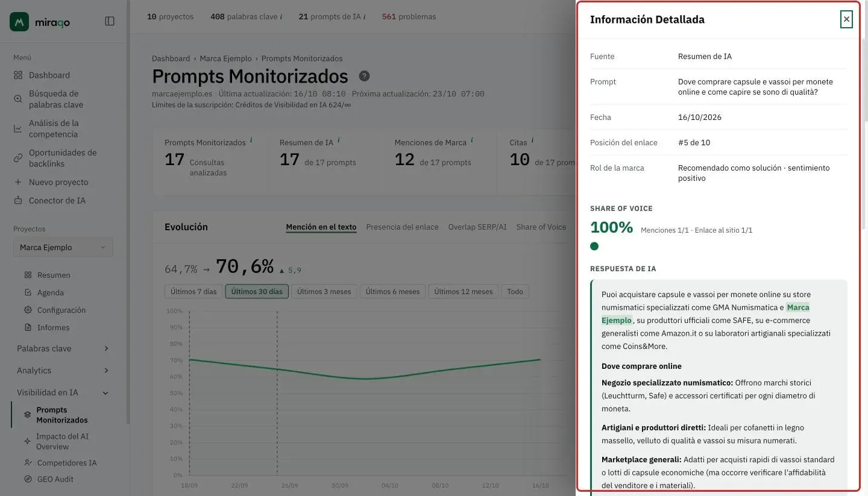Close the Información Detallada panel
The height and width of the screenshot is (496, 868).
click(x=846, y=19)
